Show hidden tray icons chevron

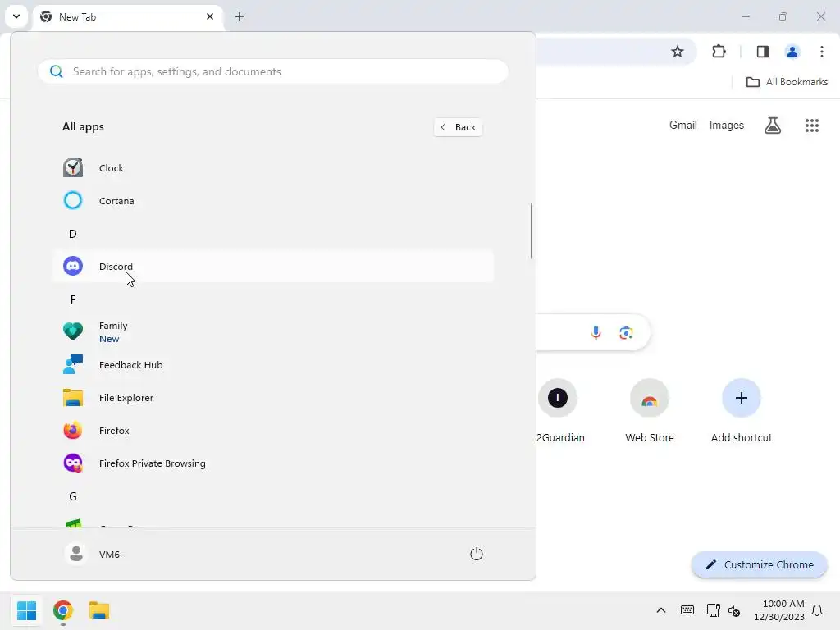click(x=661, y=610)
